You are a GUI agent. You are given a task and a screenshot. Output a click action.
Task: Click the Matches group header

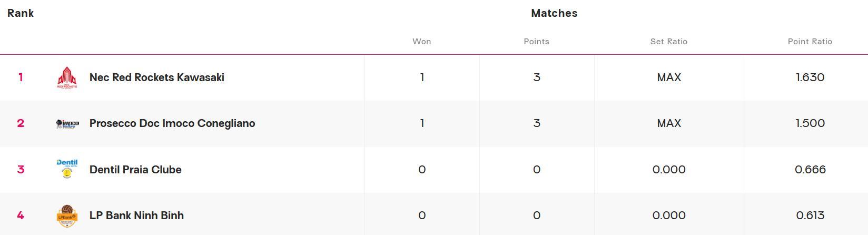[x=554, y=13]
